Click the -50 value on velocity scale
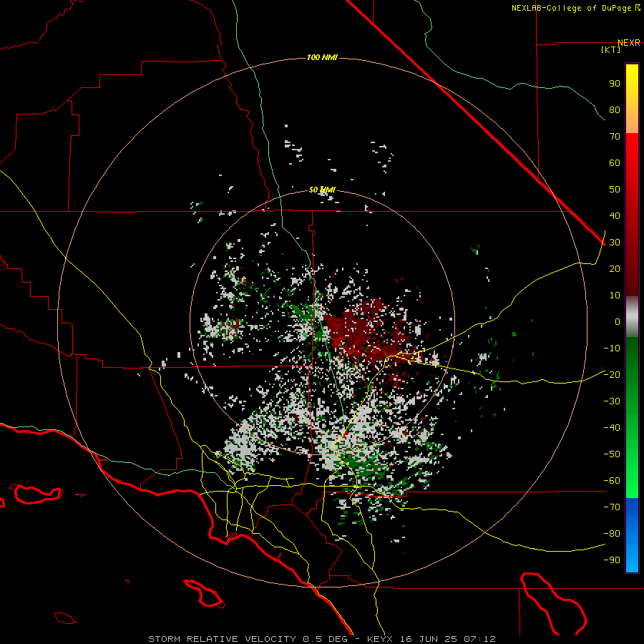Screen dimensions: 644x644 [x=612, y=454]
